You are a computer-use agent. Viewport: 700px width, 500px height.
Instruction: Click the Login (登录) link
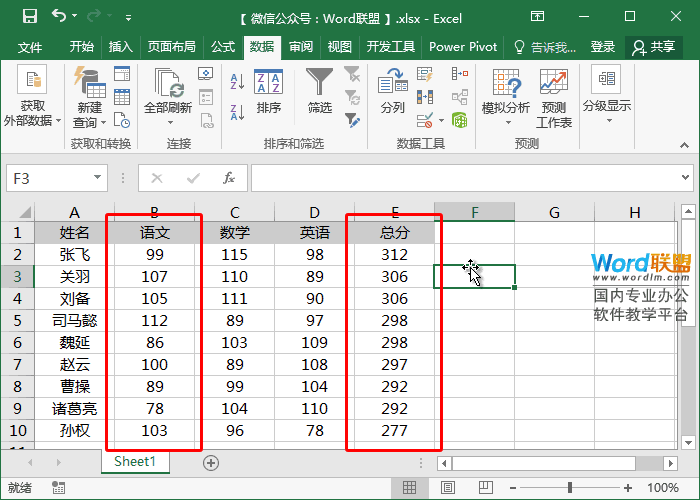coord(603,47)
